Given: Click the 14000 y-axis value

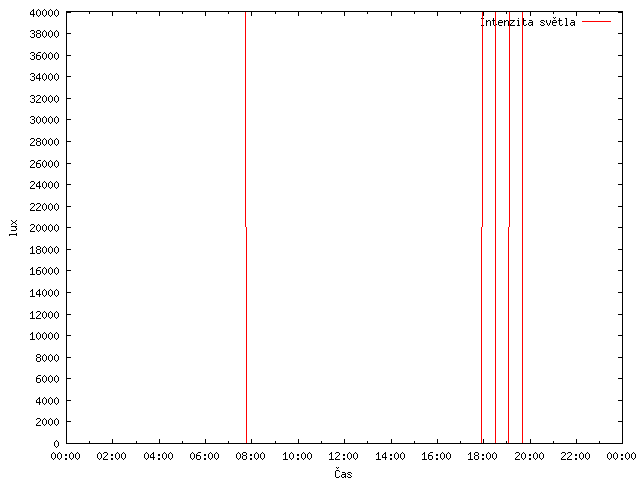Looking at the screenshot, I should point(44,293).
